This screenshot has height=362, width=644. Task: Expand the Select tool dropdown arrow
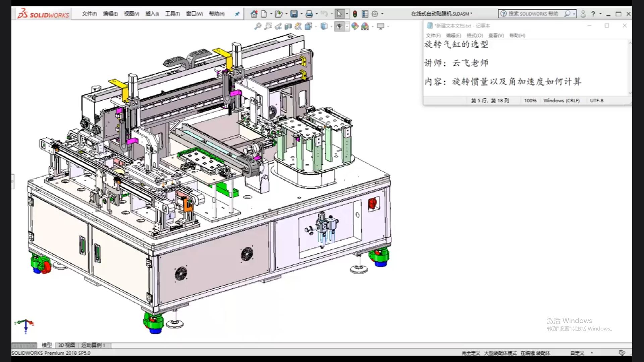click(x=347, y=14)
